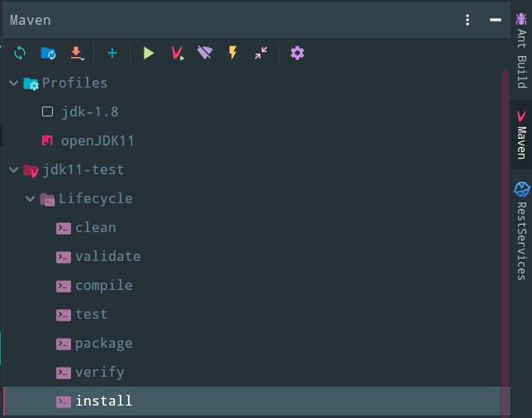Select the validate lifecycle goal
Image resolution: width=532 pixels, height=418 pixels.
(256, 256)
